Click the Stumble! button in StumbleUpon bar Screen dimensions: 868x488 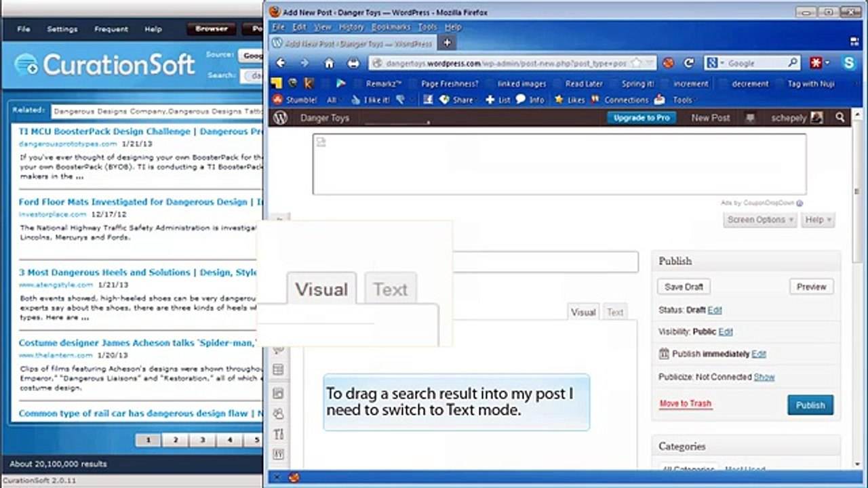(295, 100)
